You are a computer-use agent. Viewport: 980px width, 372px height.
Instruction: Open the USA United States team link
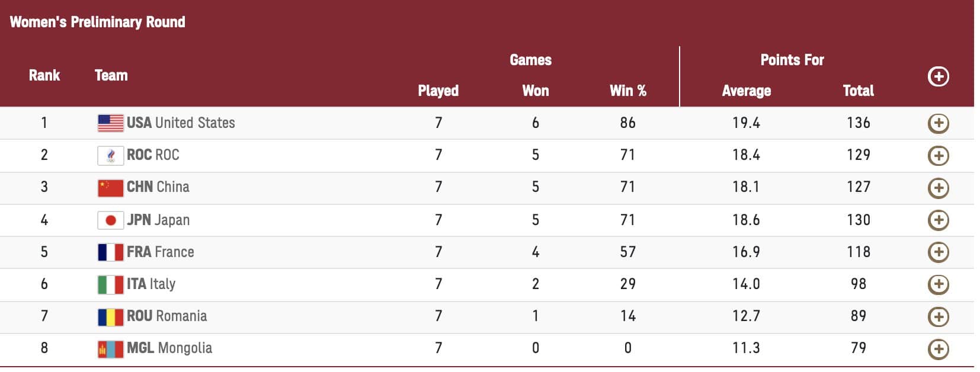coord(181,123)
